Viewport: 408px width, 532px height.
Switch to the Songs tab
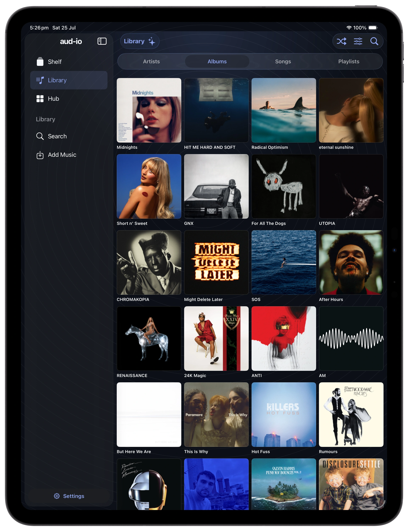pyautogui.click(x=283, y=61)
